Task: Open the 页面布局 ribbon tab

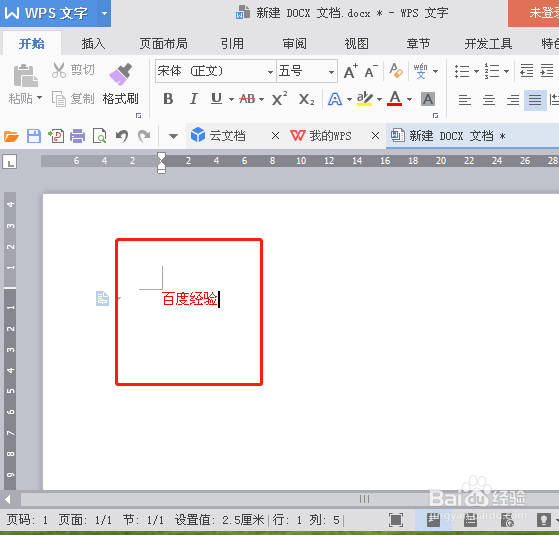Action: (164, 43)
